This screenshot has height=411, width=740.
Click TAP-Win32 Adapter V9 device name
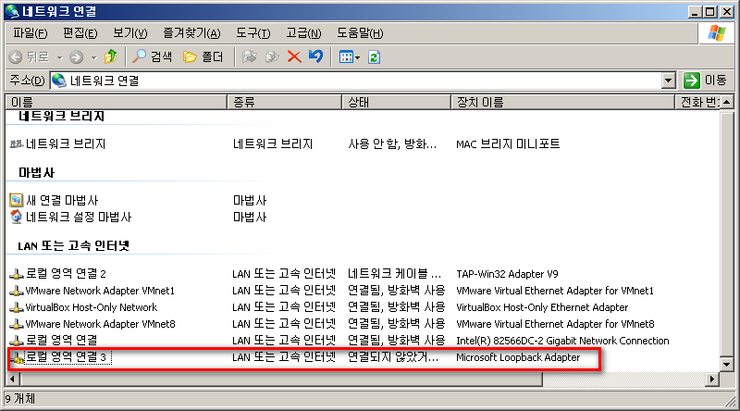coord(507,274)
